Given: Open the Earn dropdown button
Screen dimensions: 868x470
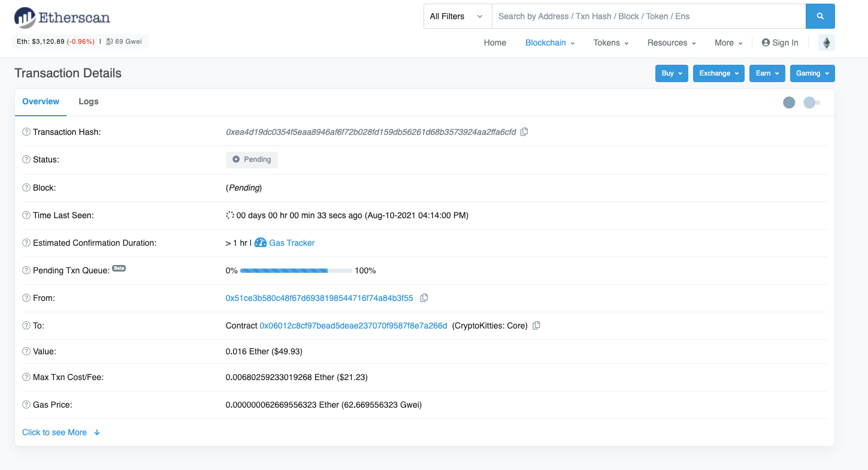Looking at the screenshot, I should 767,73.
